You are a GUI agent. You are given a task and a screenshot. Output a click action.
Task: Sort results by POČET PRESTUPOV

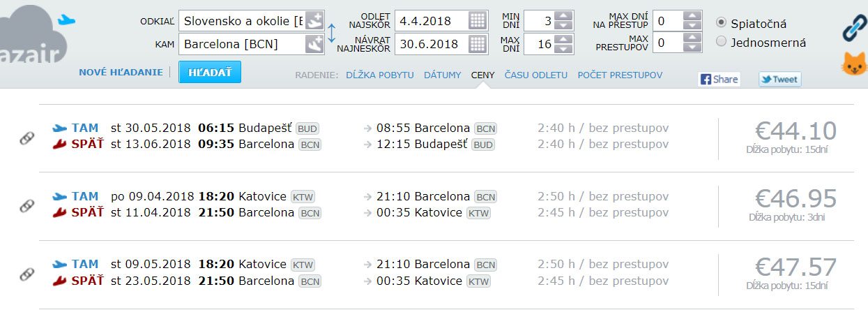pyautogui.click(x=620, y=75)
